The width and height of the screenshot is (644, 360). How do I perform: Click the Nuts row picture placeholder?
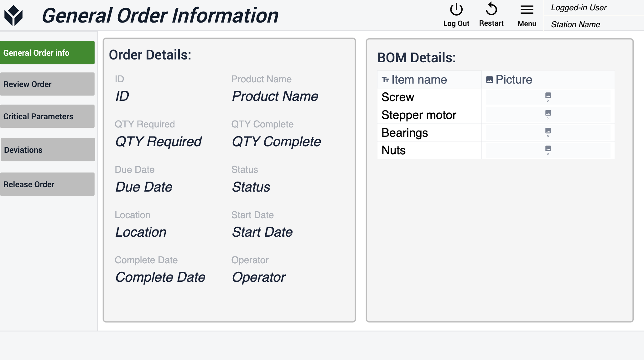(548, 150)
